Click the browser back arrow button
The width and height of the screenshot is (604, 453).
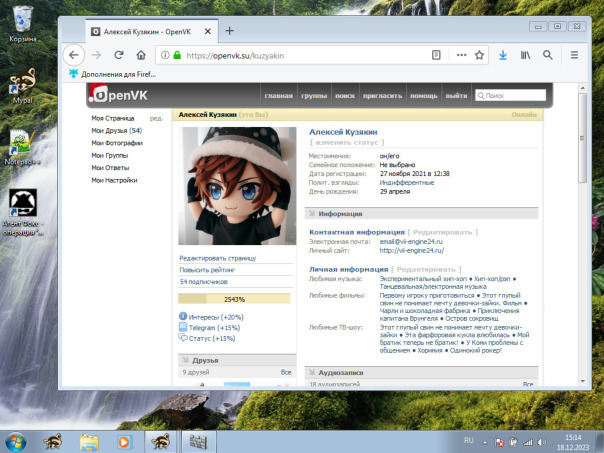pos(74,55)
